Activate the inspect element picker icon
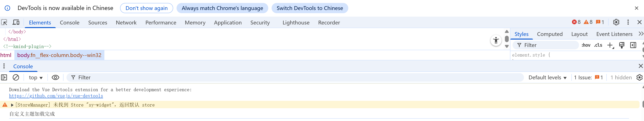 (x=4, y=22)
